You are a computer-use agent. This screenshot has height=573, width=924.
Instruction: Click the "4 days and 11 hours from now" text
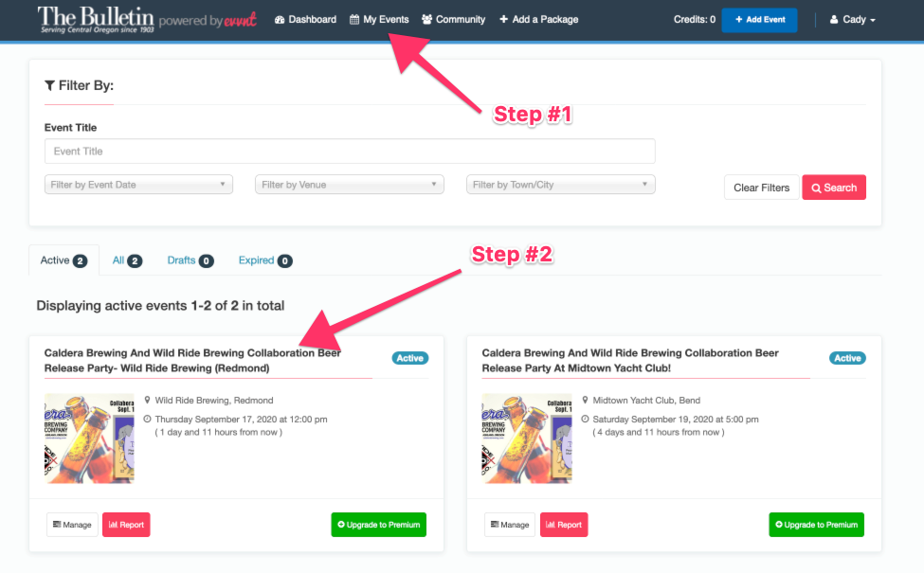(x=659, y=432)
